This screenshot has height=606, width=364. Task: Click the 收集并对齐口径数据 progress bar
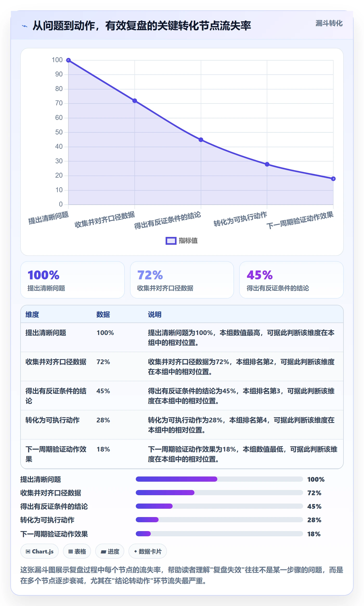[219, 493]
